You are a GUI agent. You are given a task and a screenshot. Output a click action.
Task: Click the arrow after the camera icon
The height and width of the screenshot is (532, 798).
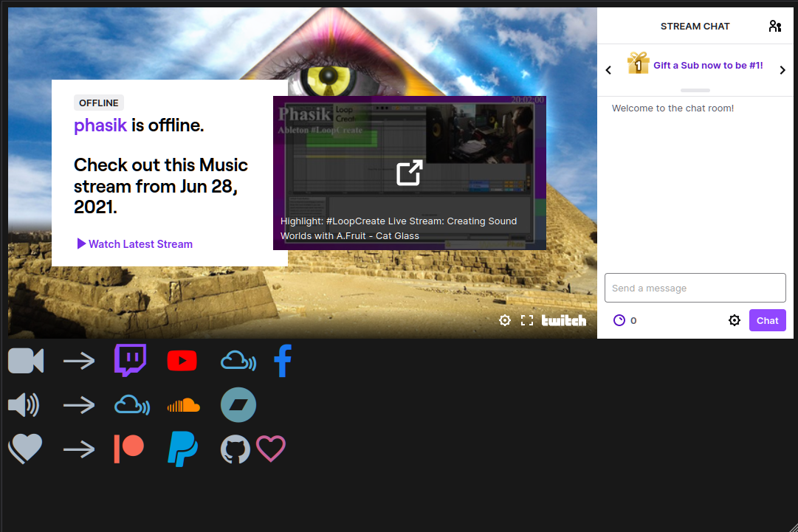(79, 361)
